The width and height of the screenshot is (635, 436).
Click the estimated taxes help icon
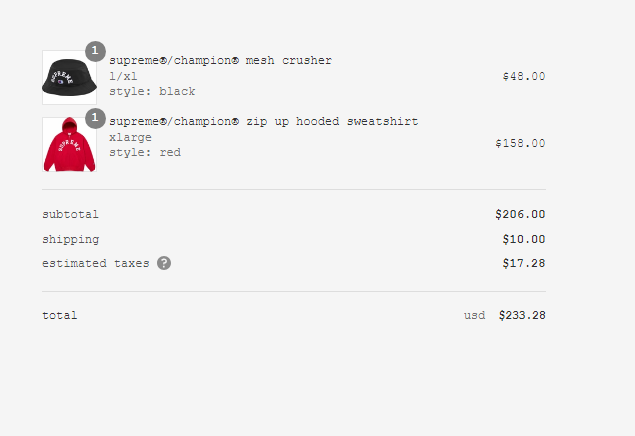(x=164, y=263)
